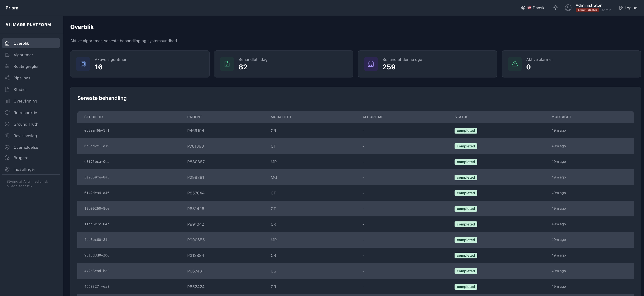
Task: Click the Algoritmer chip icon in sidebar
Action: pyautogui.click(x=7, y=55)
